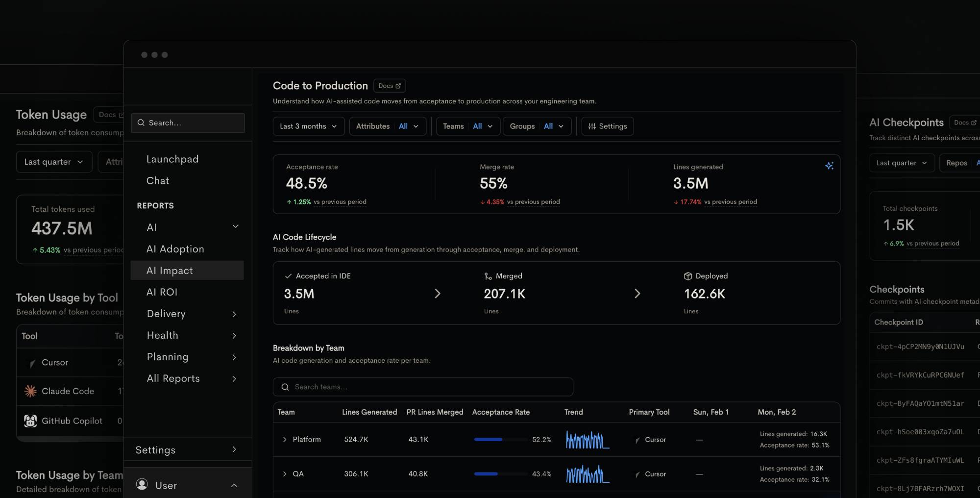Click the GitHub Copilot icon
Image resolution: width=980 pixels, height=498 pixels.
coord(30,421)
